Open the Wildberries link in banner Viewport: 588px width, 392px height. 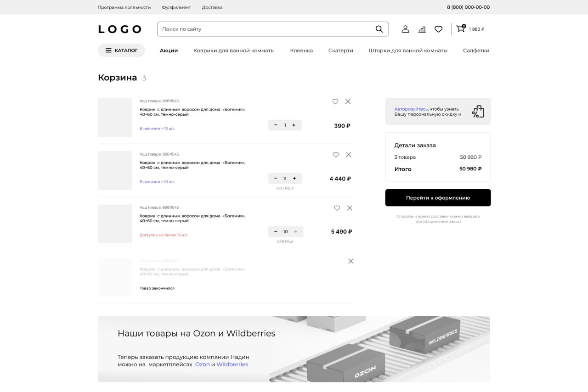tap(232, 364)
